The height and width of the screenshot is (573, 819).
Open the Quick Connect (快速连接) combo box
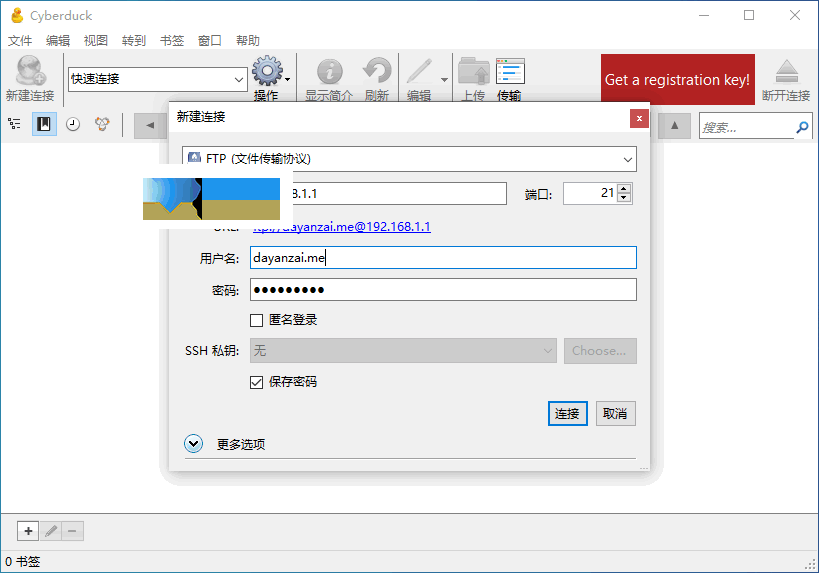[x=158, y=79]
